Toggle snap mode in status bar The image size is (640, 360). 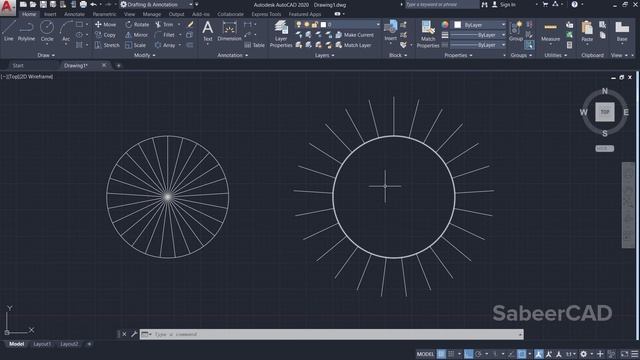(451, 354)
